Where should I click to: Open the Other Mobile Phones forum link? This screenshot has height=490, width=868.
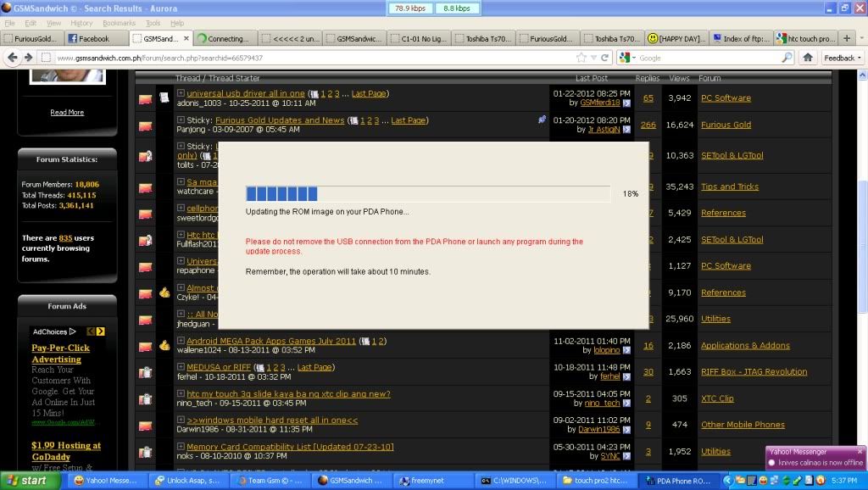pos(743,425)
